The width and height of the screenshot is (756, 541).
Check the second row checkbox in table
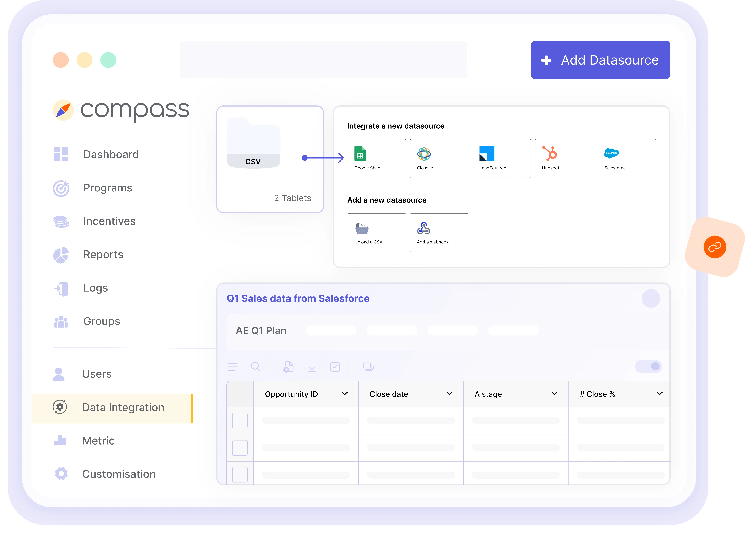click(240, 448)
